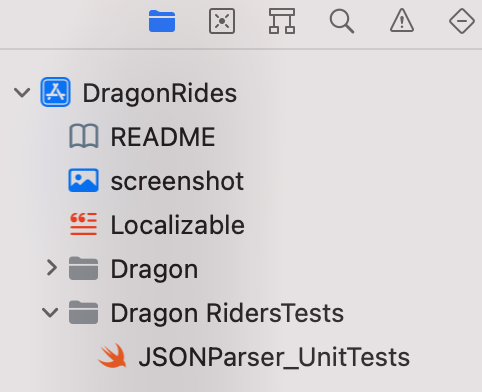Open the Find navigator magnifying glass
This screenshot has height=392, width=482.
click(342, 22)
